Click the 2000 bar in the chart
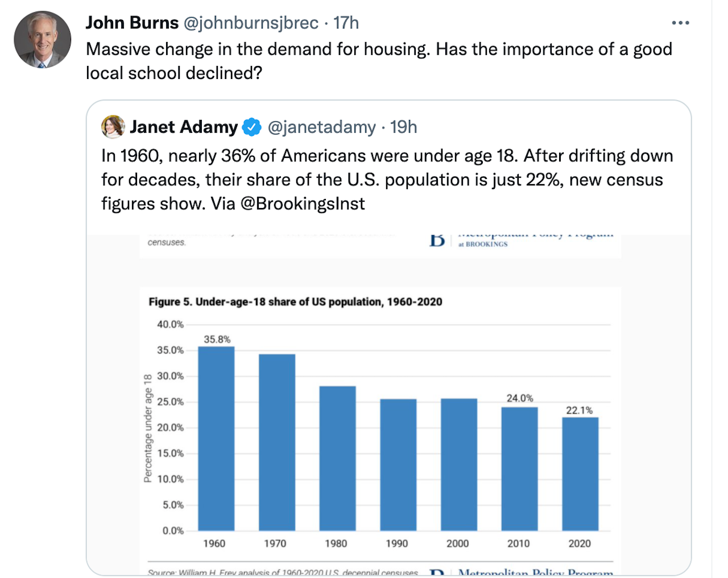The image size is (728, 578). click(458, 464)
